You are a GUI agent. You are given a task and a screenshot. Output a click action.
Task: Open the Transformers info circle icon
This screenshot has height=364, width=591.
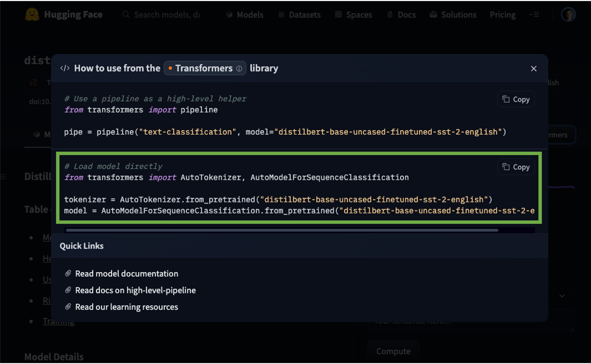pos(239,69)
